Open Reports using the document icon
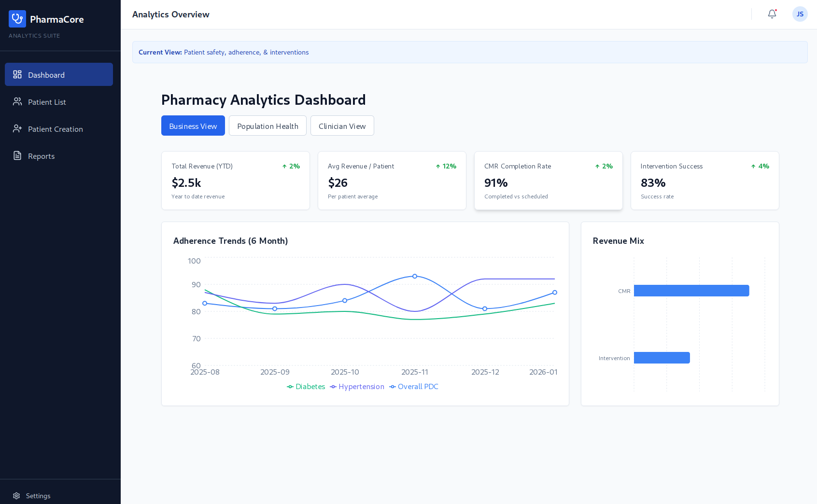This screenshot has width=817, height=504. coord(17,155)
